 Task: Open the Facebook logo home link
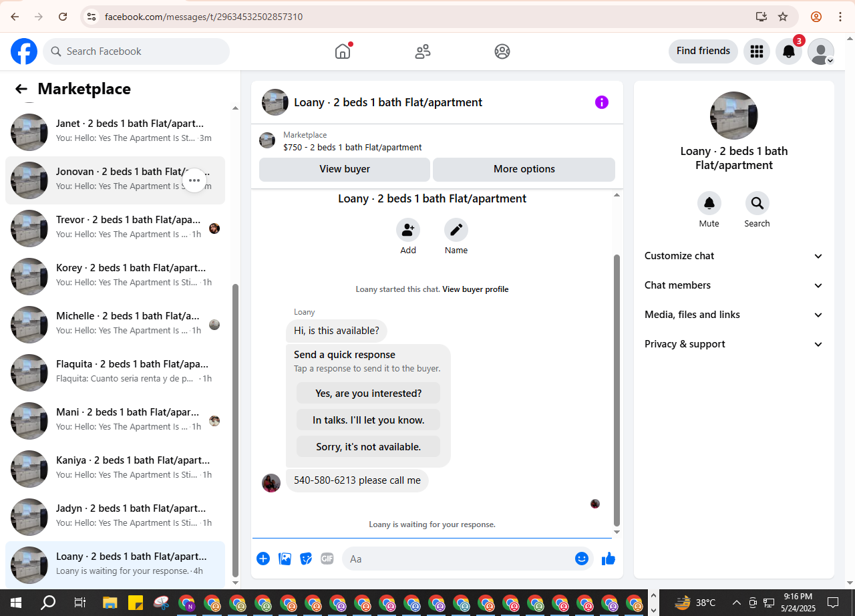[24, 51]
